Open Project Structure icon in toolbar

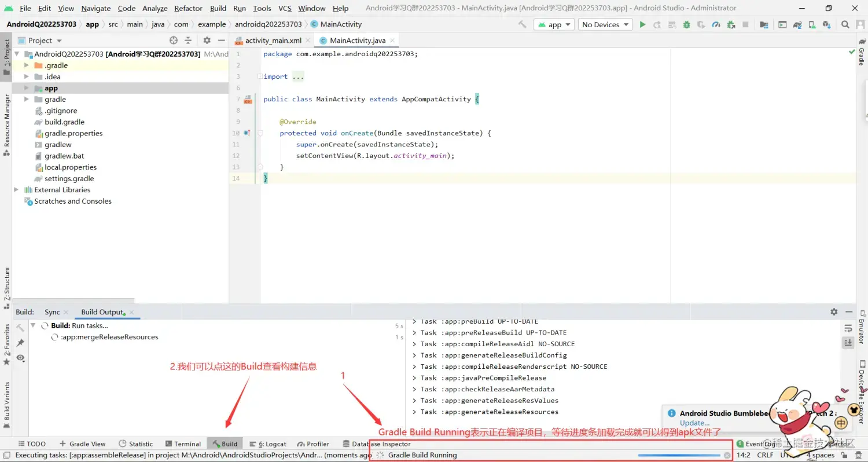(764, 24)
